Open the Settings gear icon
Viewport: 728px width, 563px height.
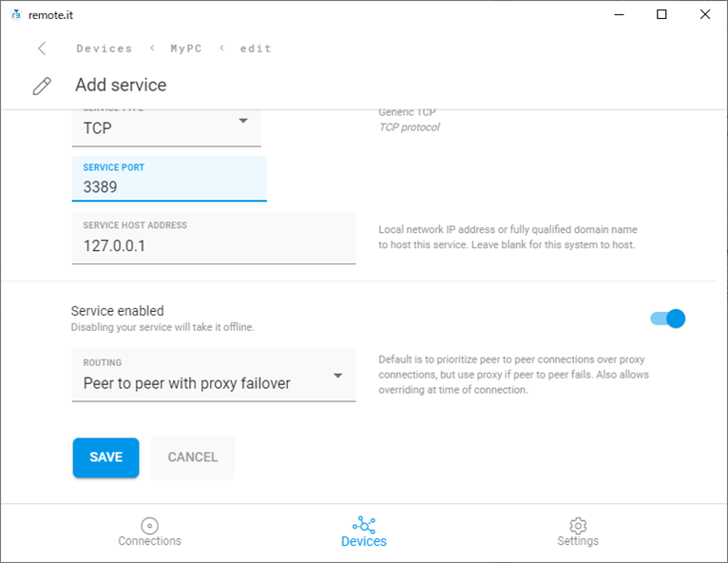578,526
